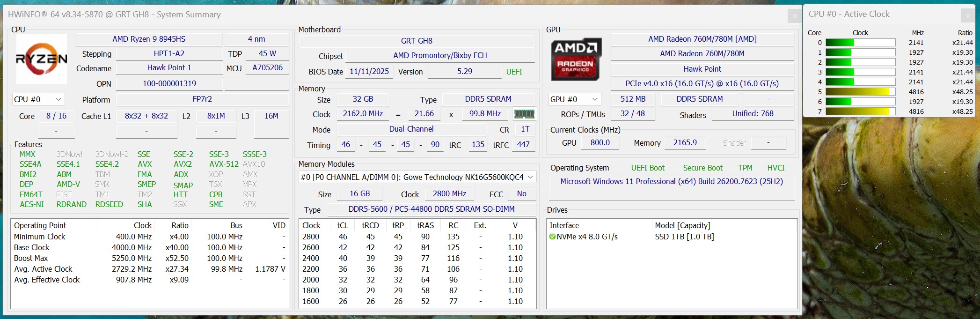Open the GPU #0 selector dropdown
Image resolution: width=980 pixels, height=319 pixels.
[575, 99]
